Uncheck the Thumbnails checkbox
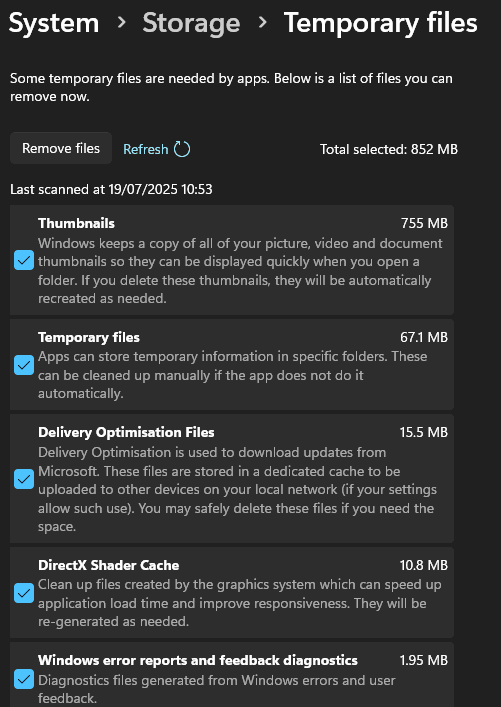This screenshot has height=707, width=501. (x=24, y=260)
